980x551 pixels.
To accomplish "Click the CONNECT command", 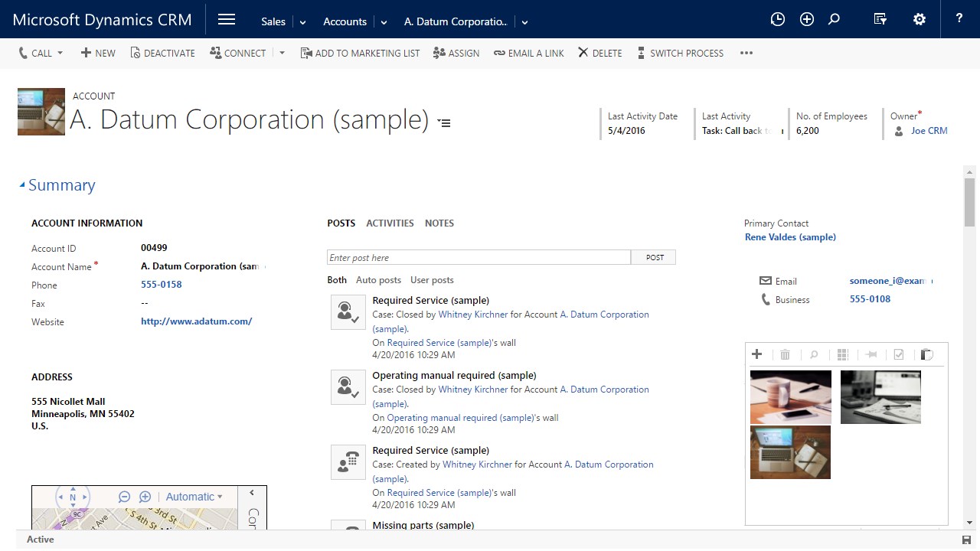I will coord(237,53).
